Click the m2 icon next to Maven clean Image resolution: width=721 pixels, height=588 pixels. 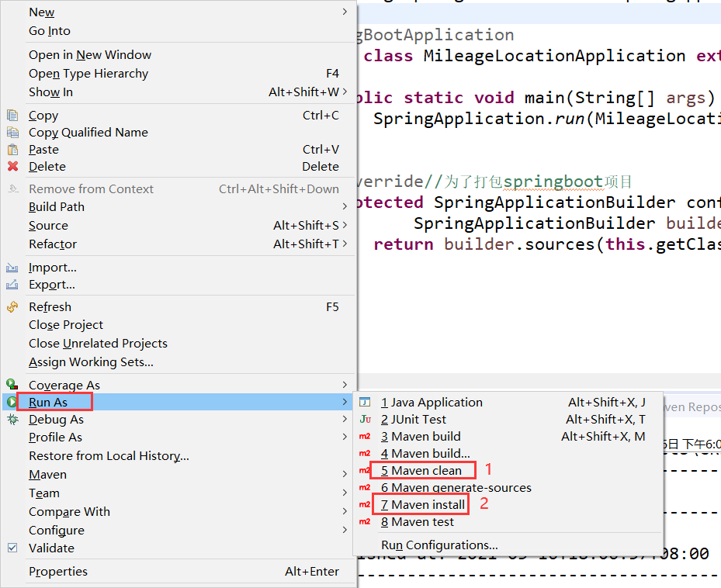pyautogui.click(x=365, y=469)
